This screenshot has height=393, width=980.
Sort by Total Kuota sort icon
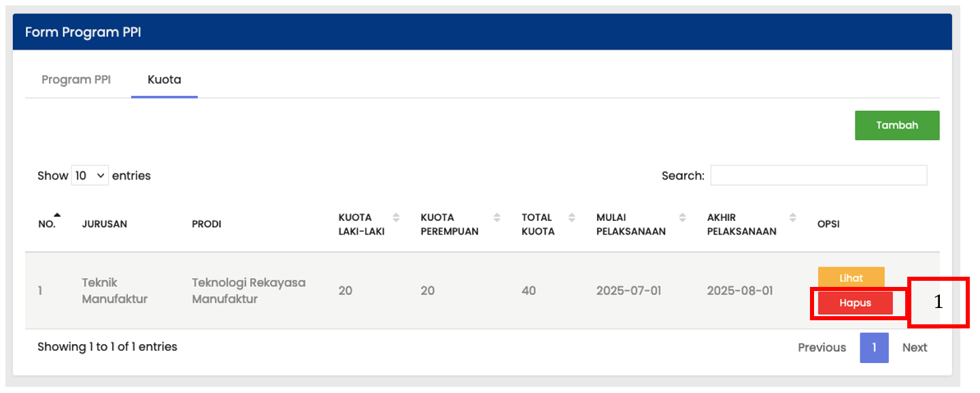point(572,218)
